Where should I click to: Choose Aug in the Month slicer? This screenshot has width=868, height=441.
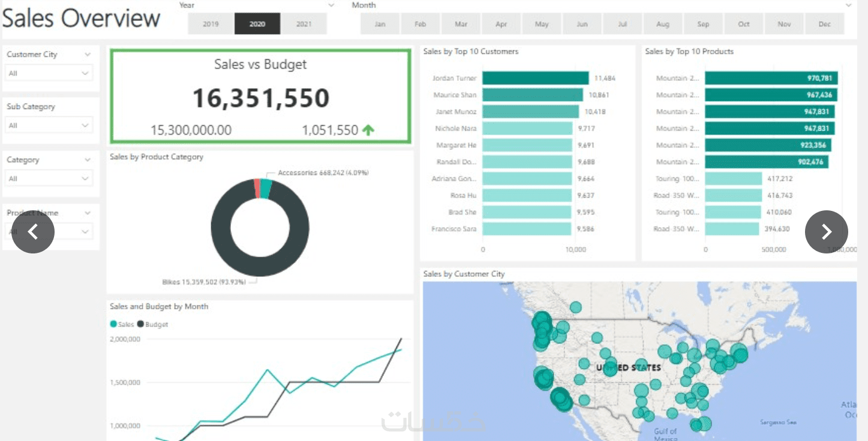click(663, 24)
